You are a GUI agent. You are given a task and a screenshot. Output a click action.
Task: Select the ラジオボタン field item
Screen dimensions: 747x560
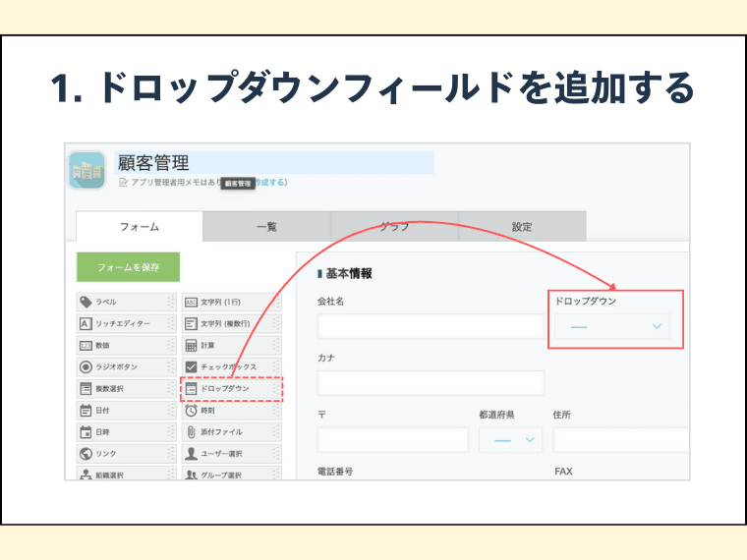coord(122,366)
